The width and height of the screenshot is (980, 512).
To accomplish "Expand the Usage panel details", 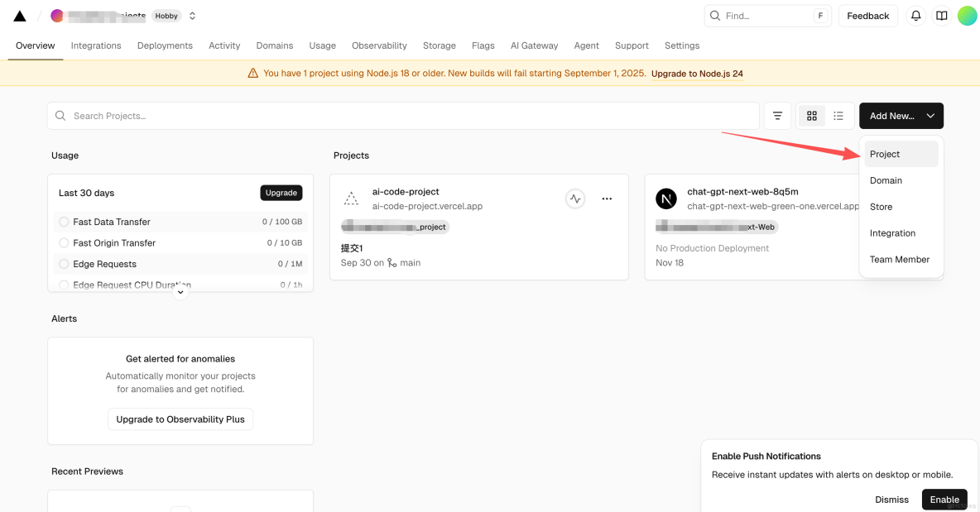I will tap(180, 291).
